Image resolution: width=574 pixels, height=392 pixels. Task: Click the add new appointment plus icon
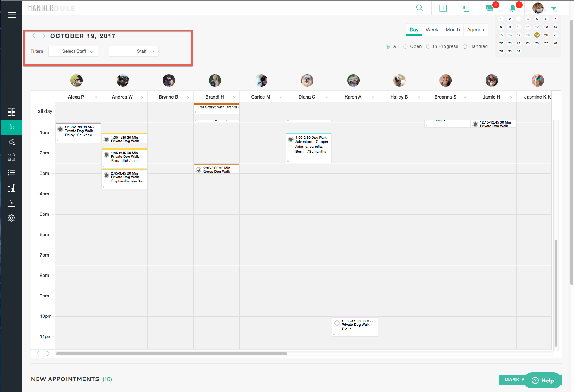point(443,7)
